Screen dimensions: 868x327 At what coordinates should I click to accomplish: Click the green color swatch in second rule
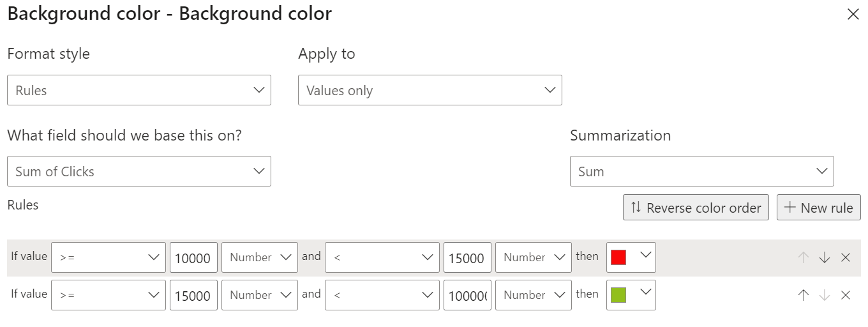618,294
